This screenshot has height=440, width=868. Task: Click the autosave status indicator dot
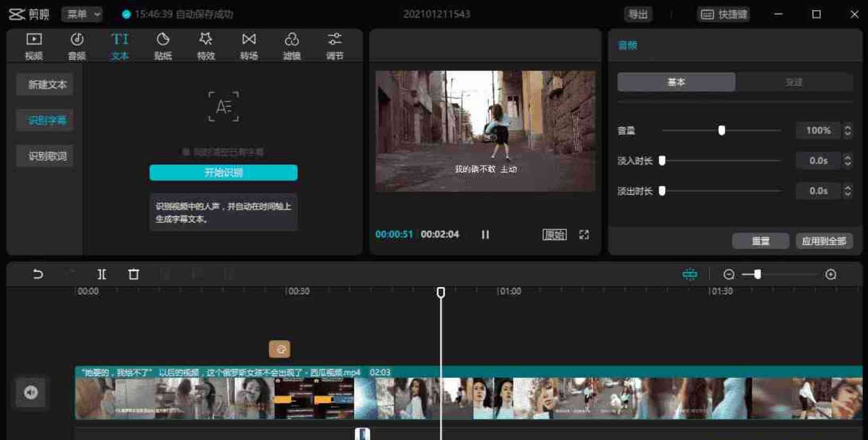pyautogui.click(x=126, y=15)
